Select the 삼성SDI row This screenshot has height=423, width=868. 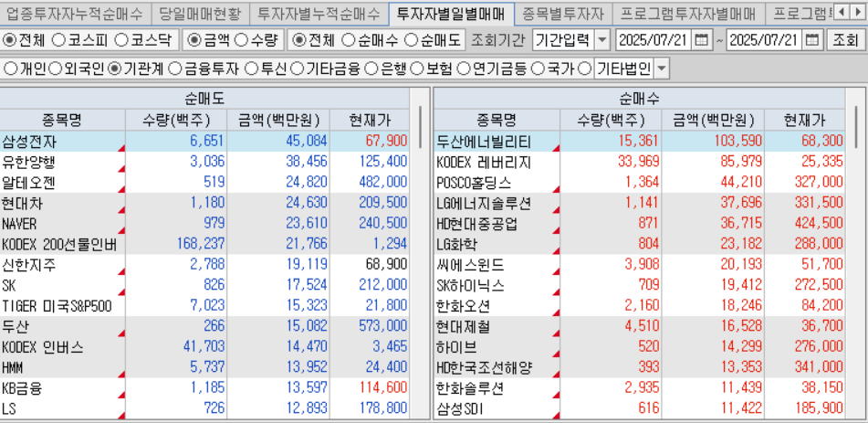[640, 409]
